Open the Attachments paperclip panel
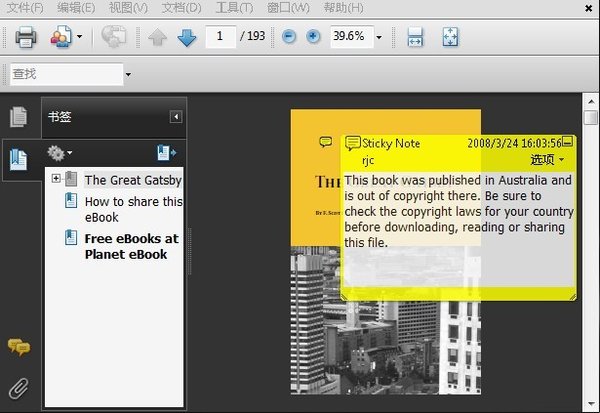Image resolution: width=600 pixels, height=413 pixels. point(18,388)
